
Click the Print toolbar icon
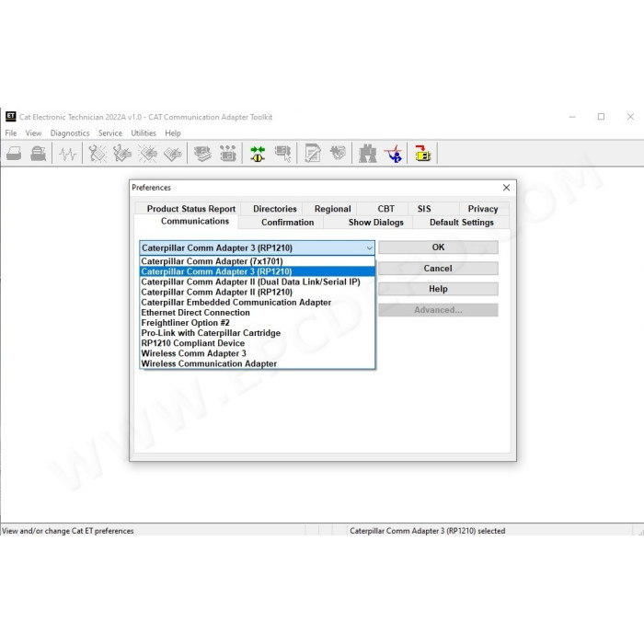pyautogui.click(x=14, y=154)
